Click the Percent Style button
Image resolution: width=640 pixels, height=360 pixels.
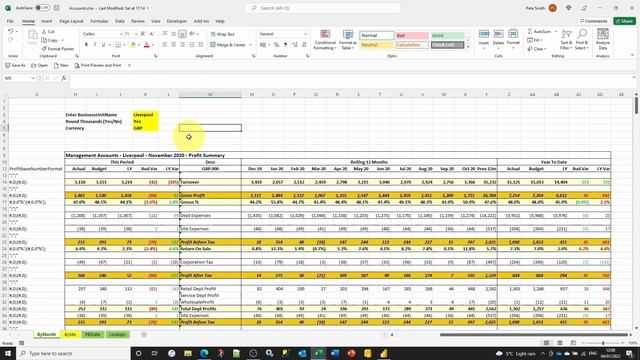[276, 44]
